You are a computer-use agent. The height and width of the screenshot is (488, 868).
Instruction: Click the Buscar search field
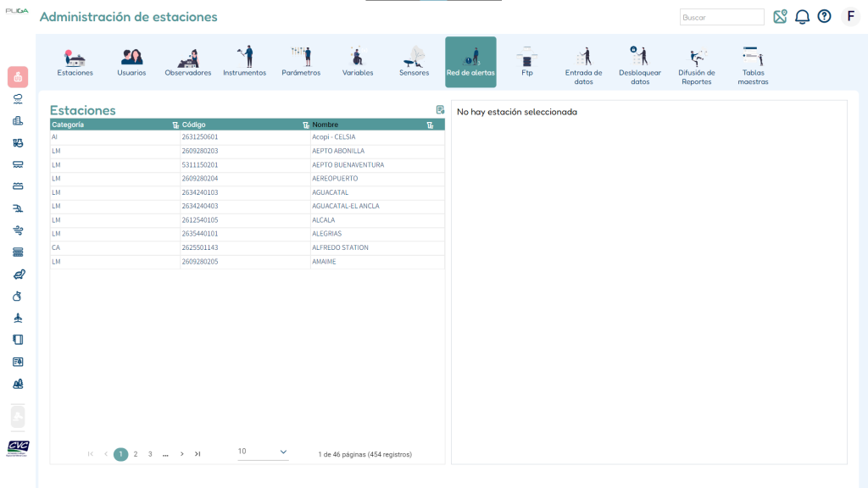722,17
